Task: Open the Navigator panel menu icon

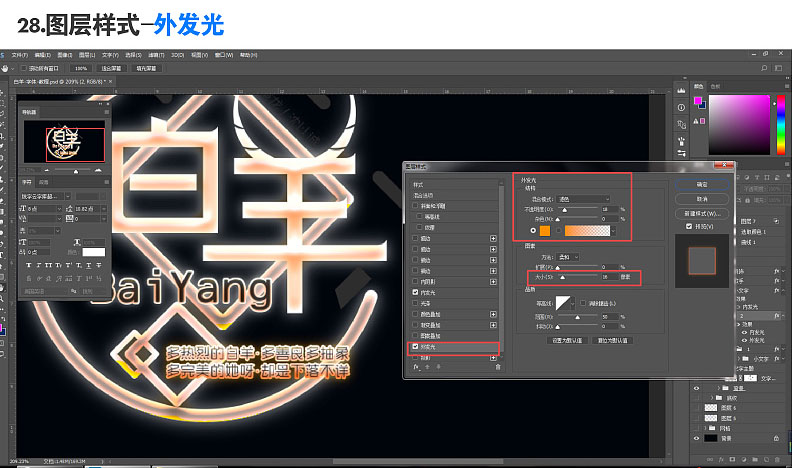Action: point(107,112)
